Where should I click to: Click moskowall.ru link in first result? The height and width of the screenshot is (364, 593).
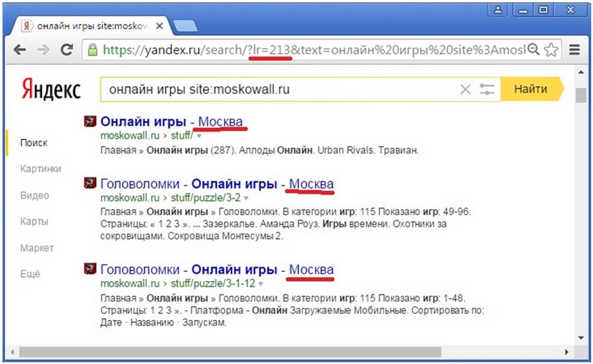130,136
